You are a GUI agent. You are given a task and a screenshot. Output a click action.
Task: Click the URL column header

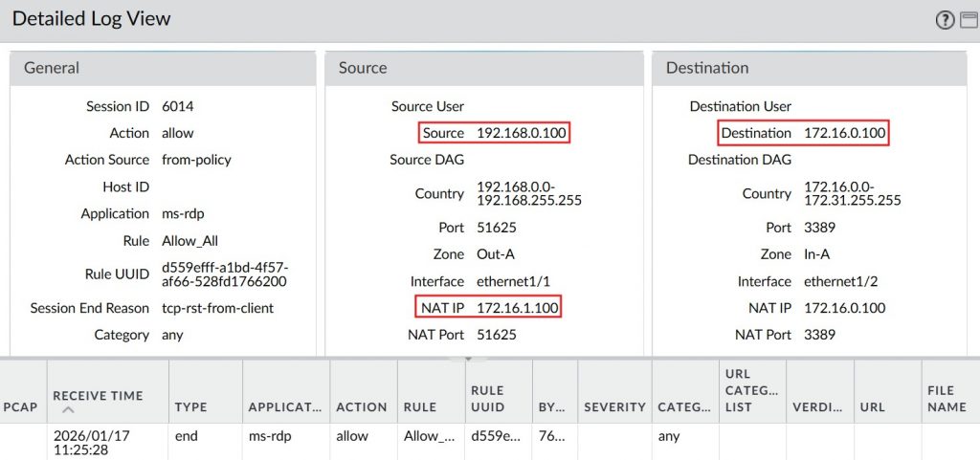pyautogui.click(x=872, y=406)
